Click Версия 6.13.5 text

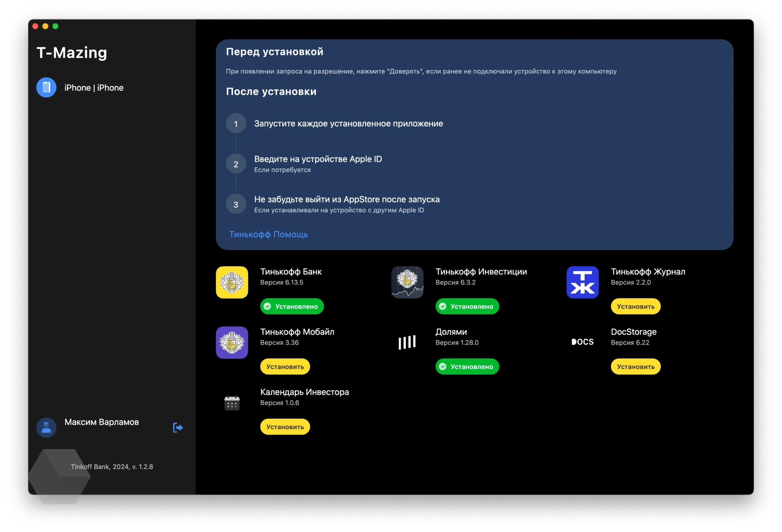point(282,282)
